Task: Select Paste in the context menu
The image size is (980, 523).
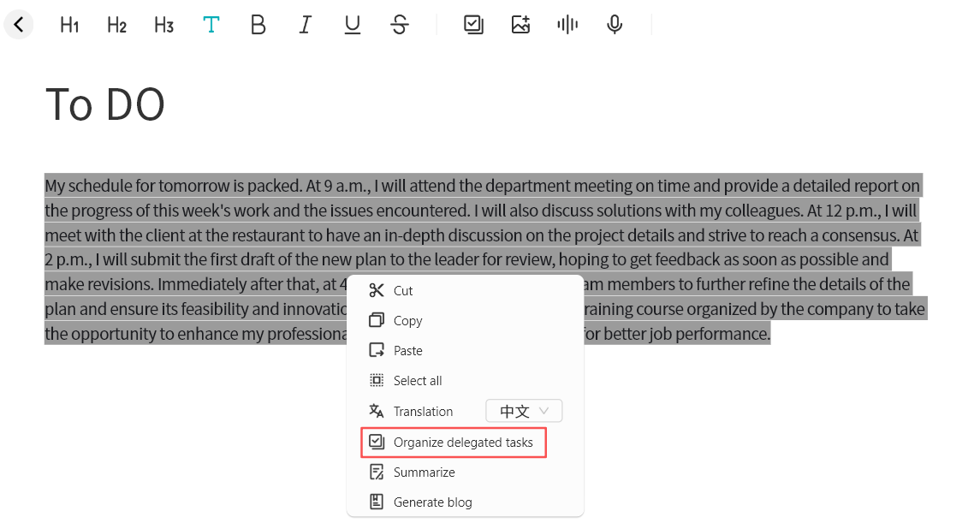Action: click(x=407, y=351)
